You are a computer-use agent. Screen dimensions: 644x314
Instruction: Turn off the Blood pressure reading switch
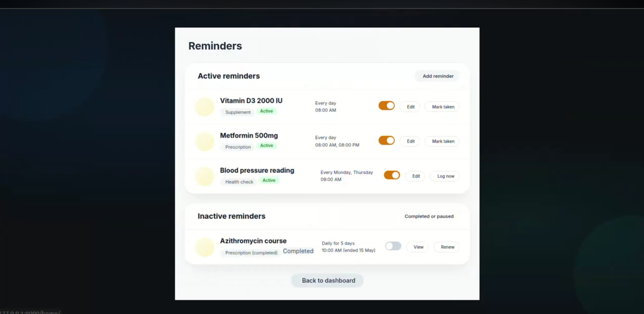(x=392, y=175)
